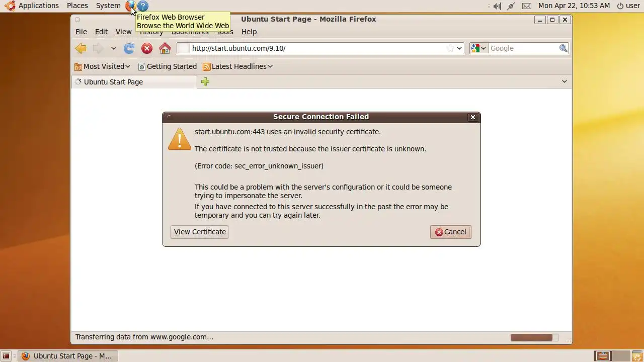Minimize the Firefox window
644x362 pixels.
[540, 20]
